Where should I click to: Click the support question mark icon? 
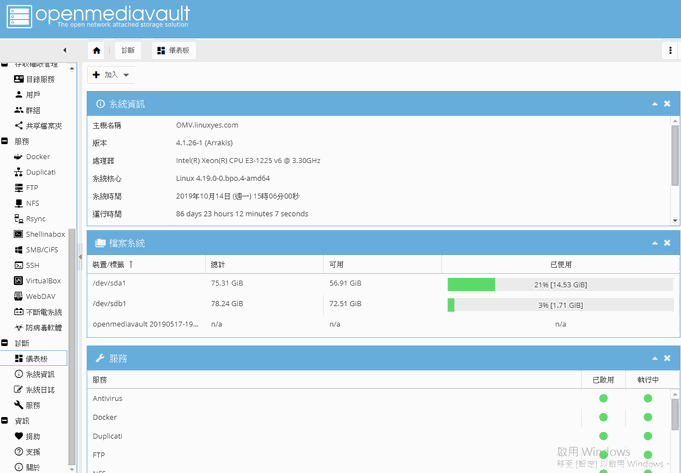(19, 452)
